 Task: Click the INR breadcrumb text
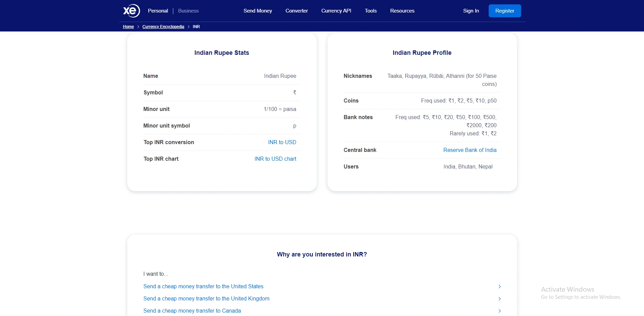(x=196, y=27)
